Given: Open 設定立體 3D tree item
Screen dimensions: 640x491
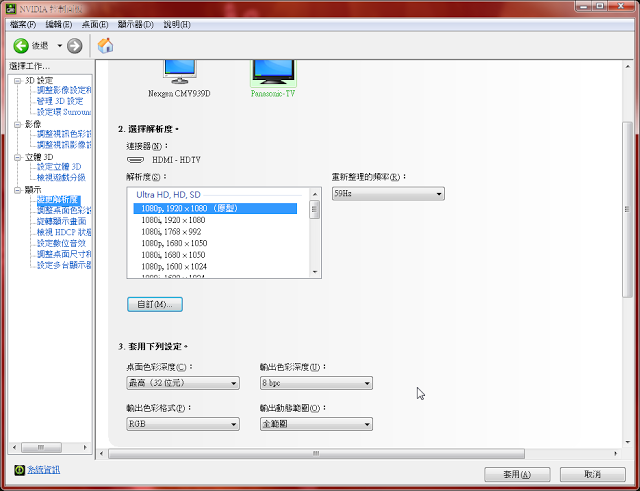Looking at the screenshot, I should (x=59, y=167).
